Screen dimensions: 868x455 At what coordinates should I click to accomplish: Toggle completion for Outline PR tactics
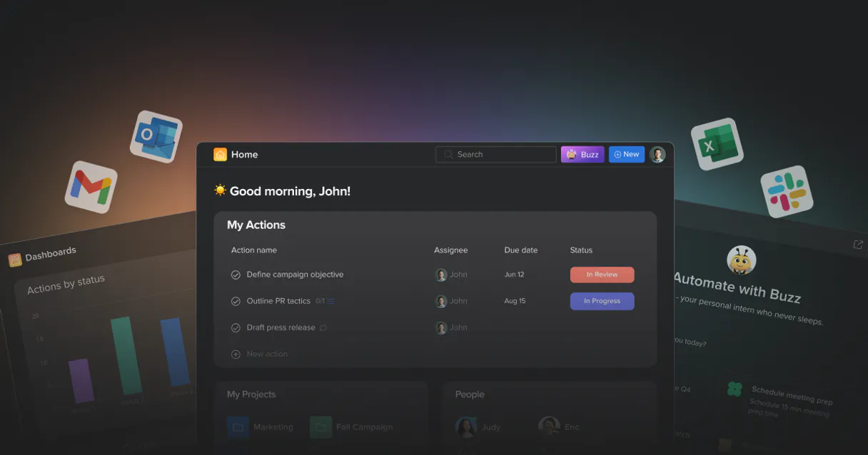236,301
